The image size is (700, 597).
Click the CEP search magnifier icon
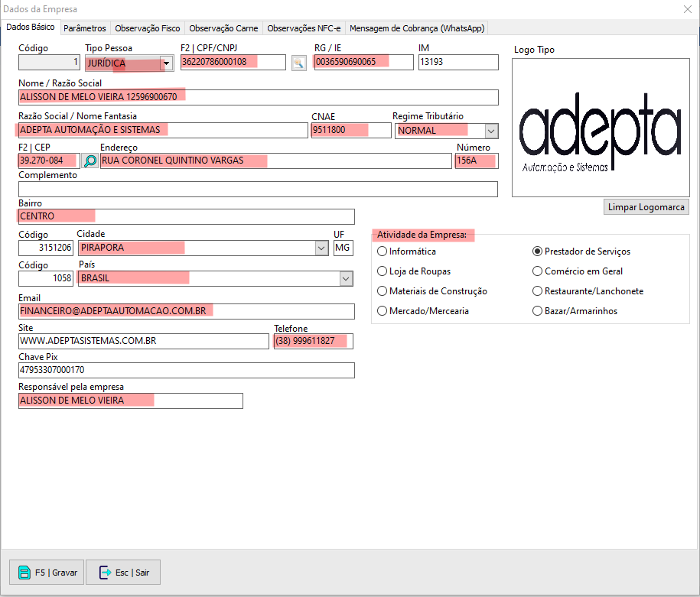pos(90,161)
